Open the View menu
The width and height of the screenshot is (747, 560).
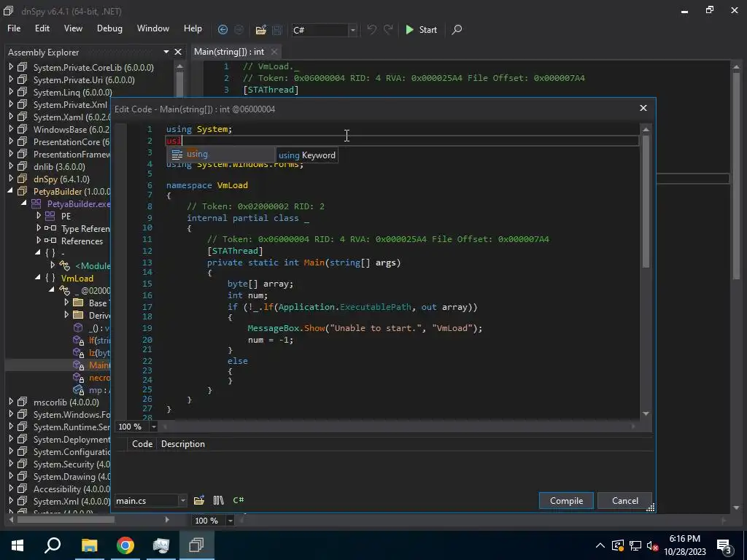click(x=73, y=28)
